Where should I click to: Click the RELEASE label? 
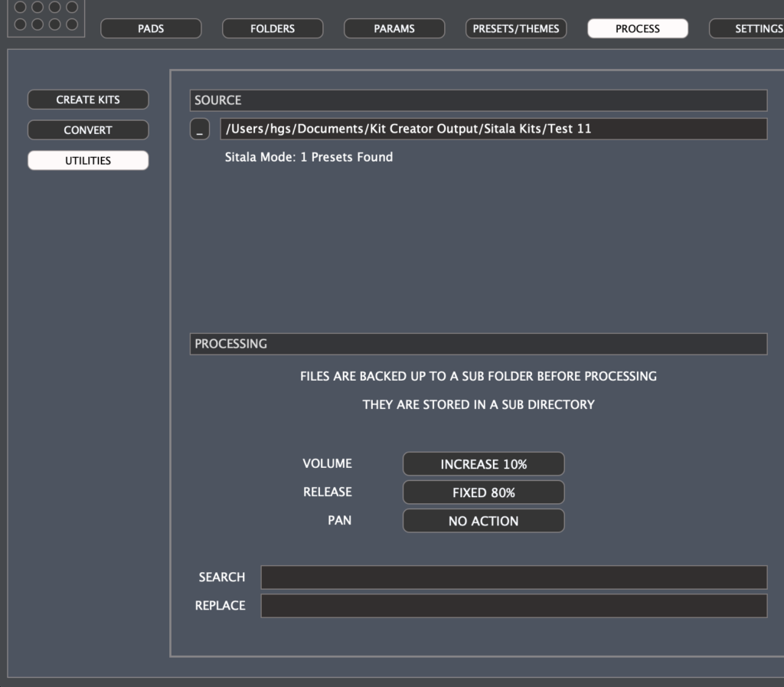point(328,492)
